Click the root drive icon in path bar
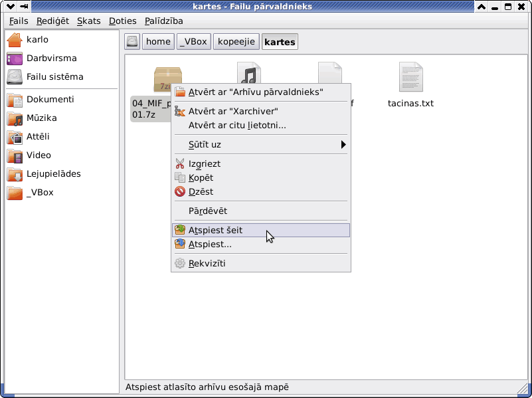The height and width of the screenshot is (398, 532). (132, 42)
